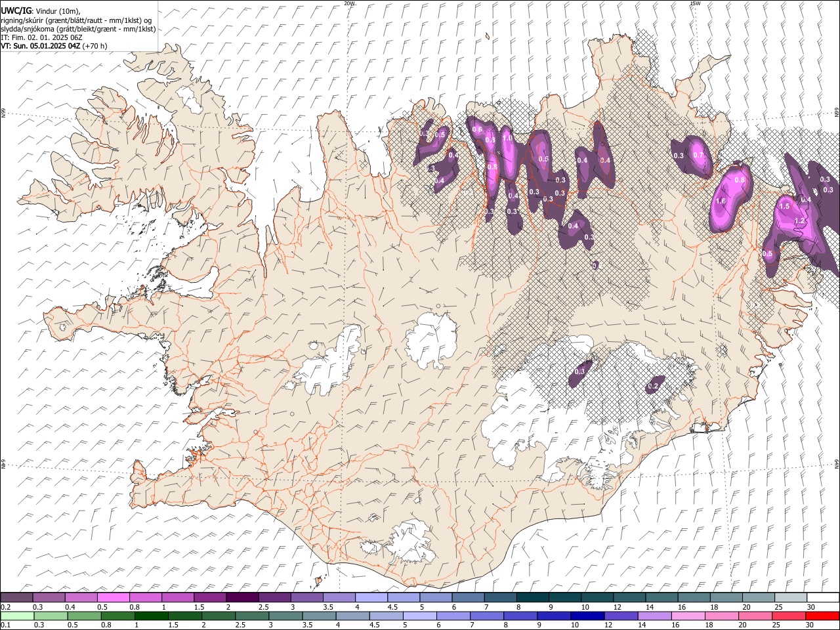Viewport: 840px width, 630px height.
Task: Click the 'slydda/snjókoma' legend description line
Action: (78, 29)
